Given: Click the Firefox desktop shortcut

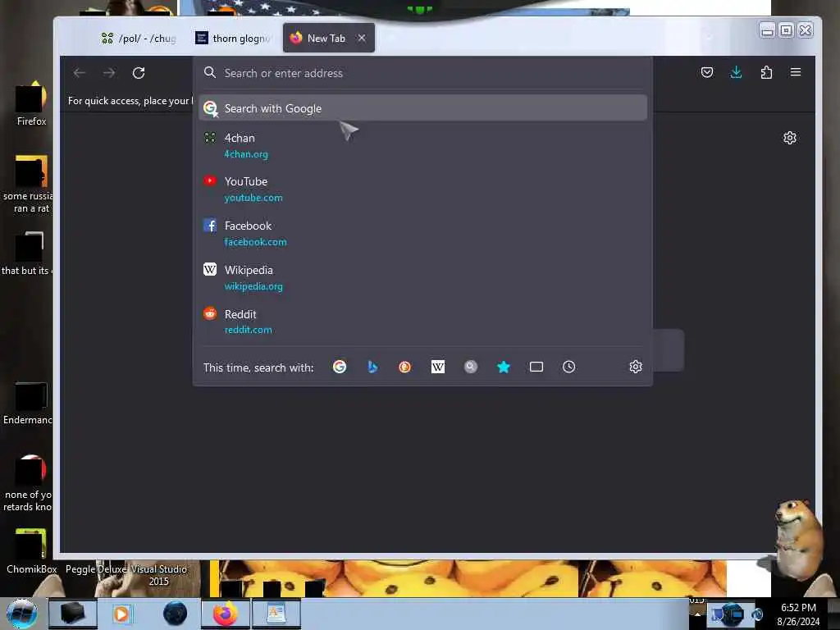Looking at the screenshot, I should pos(31,104).
